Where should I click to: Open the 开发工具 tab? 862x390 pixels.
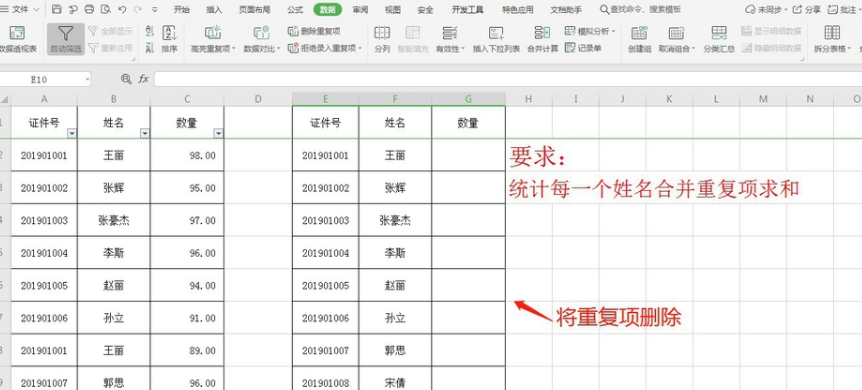click(x=467, y=9)
